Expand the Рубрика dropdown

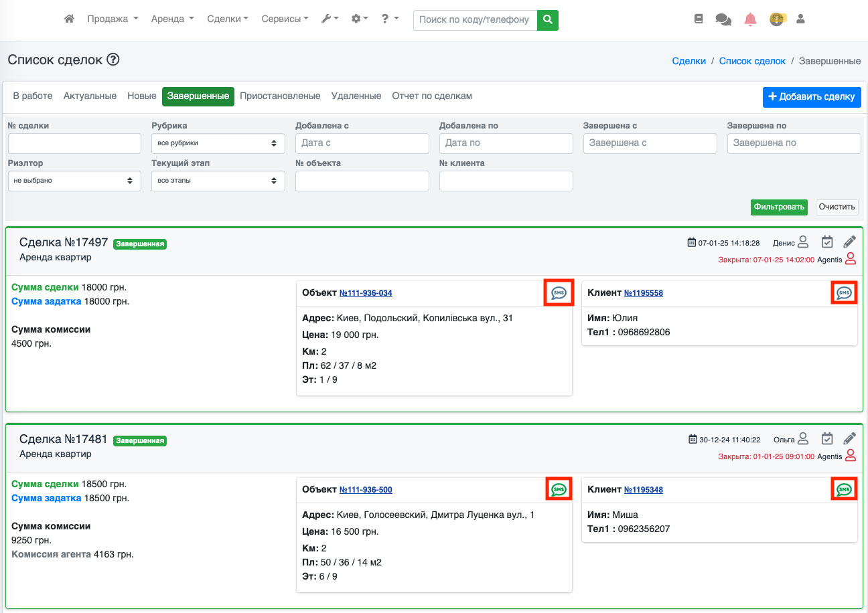click(218, 143)
